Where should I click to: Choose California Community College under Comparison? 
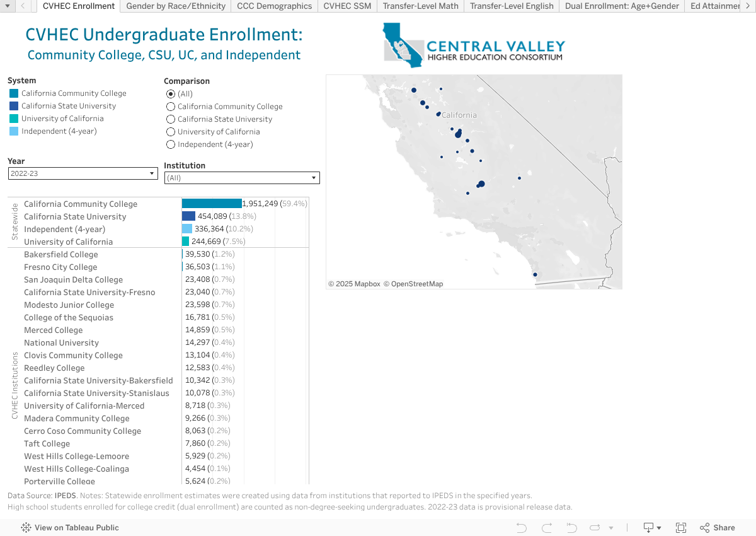(x=170, y=106)
